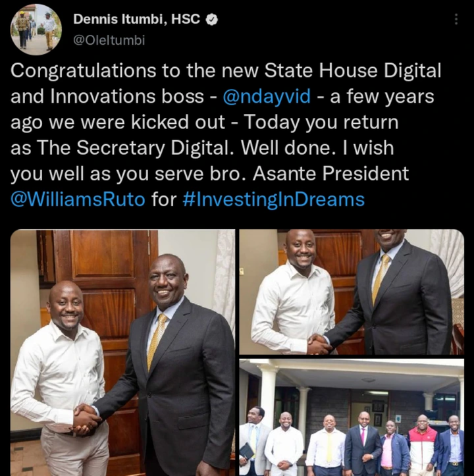This screenshot has width=474, height=476.
Task: Open the @WilliamsRuto mention
Action: tap(78, 199)
